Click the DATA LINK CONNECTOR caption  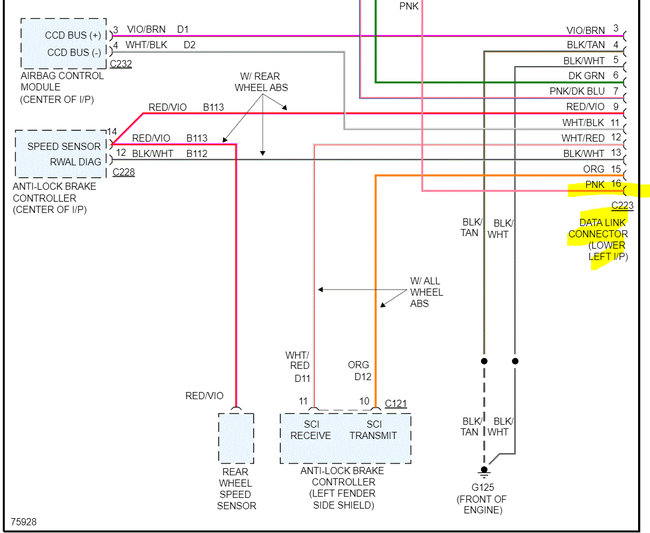pyautogui.click(x=598, y=240)
